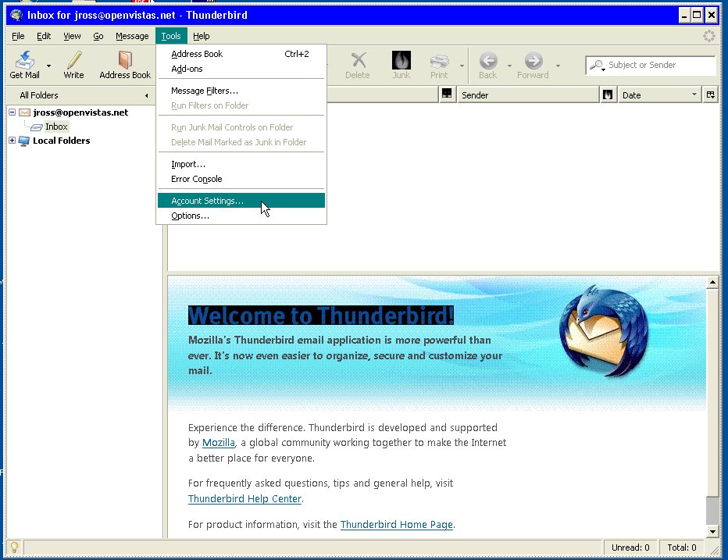Click the lightbulb status bar icon

(x=14, y=547)
